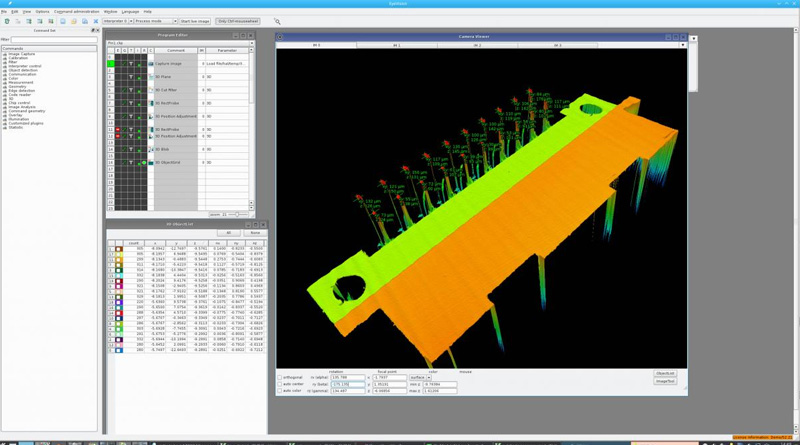Image resolution: width=800 pixels, height=445 pixels.
Task: Click the blue X delete icon in toolbar
Action: (x=96, y=21)
